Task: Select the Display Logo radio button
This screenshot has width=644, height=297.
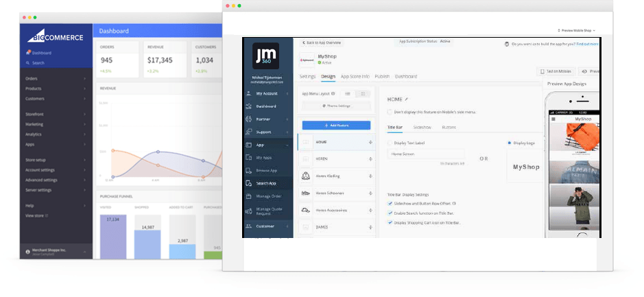Action: (509, 143)
